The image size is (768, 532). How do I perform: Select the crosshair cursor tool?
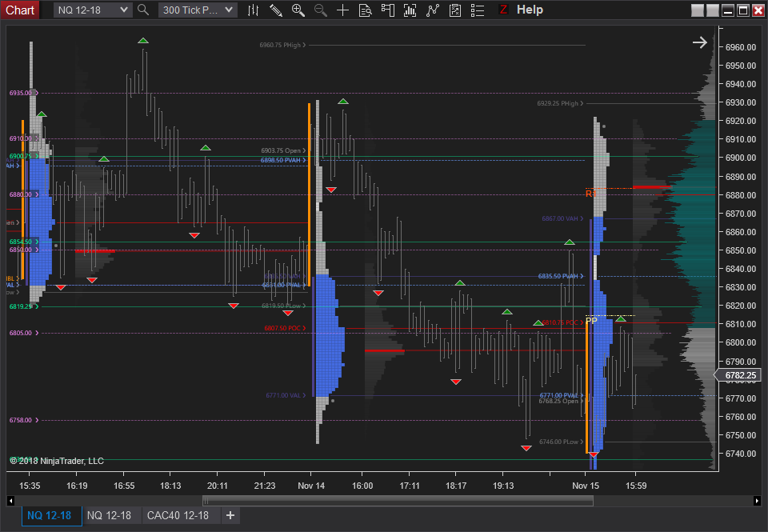343,10
